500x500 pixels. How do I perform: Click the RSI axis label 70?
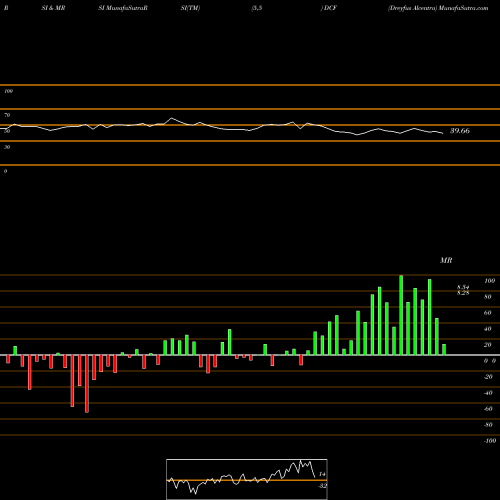pos(7,115)
